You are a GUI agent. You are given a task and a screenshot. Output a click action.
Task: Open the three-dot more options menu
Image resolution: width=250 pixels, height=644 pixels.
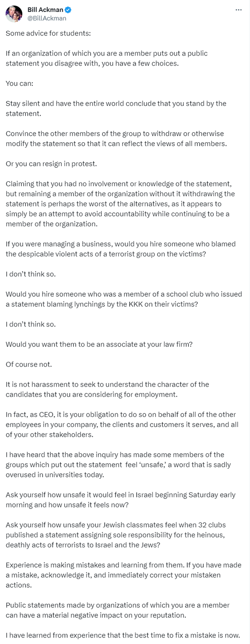[238, 10]
